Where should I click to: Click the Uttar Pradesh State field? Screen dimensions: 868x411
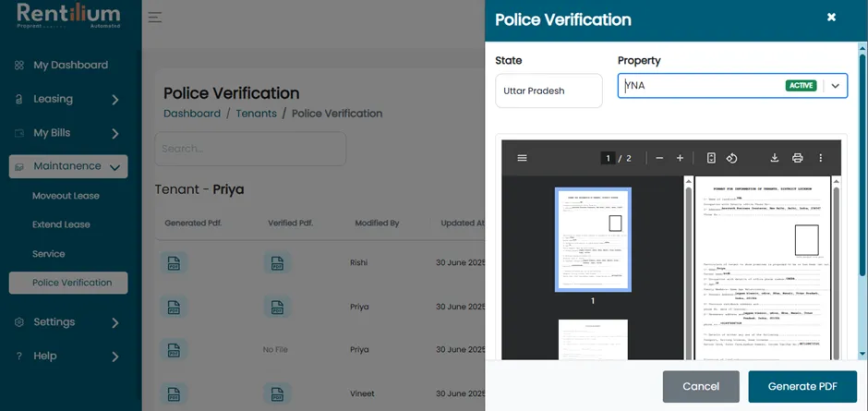549,91
